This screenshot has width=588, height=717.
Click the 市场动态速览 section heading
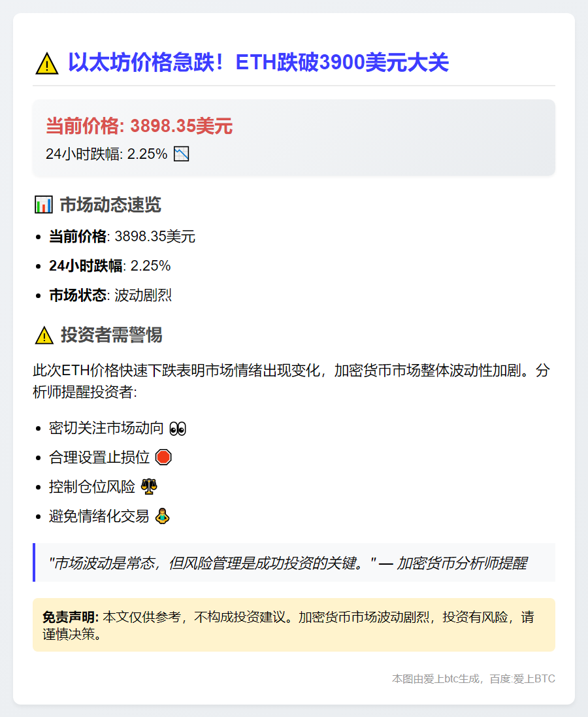tap(110, 205)
